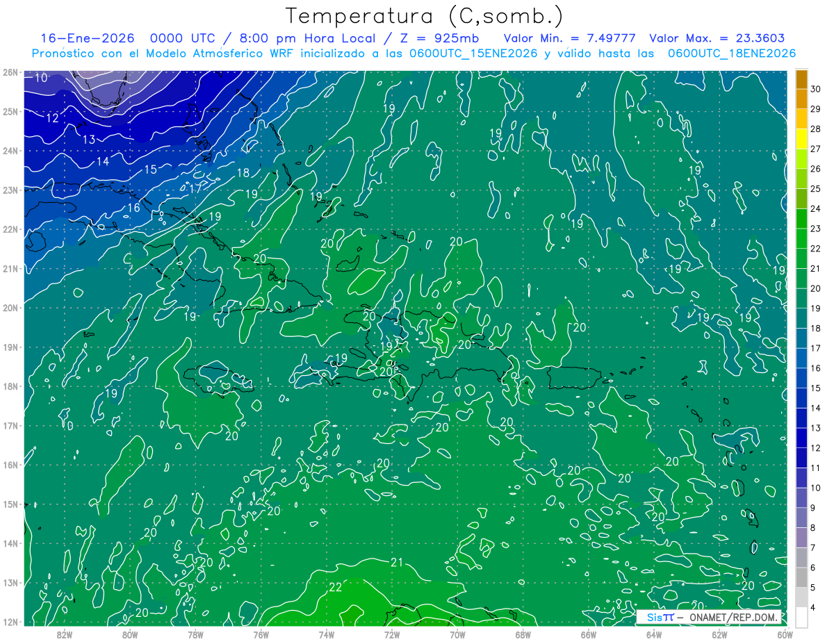Click longitude axis label '80W'

130,634
